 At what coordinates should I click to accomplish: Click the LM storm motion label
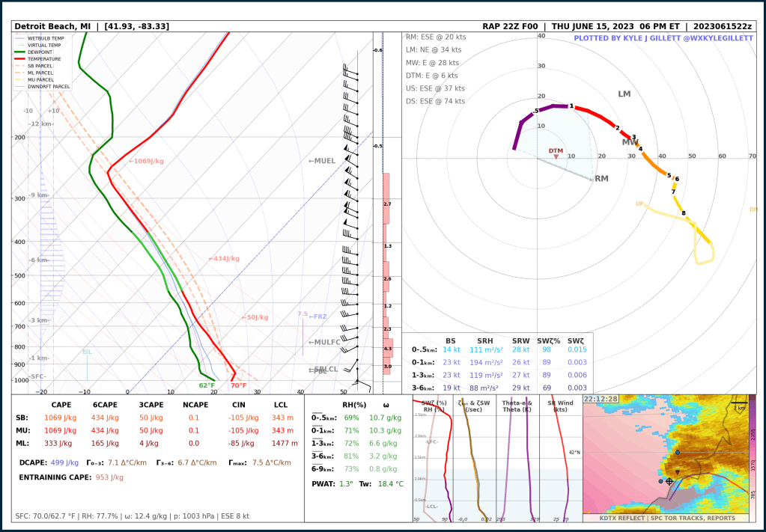coord(624,94)
